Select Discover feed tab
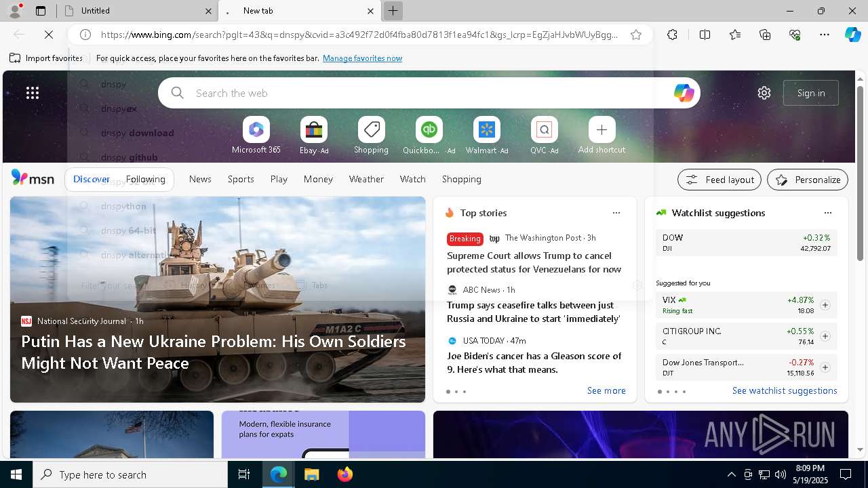The image size is (868, 488). (92, 179)
